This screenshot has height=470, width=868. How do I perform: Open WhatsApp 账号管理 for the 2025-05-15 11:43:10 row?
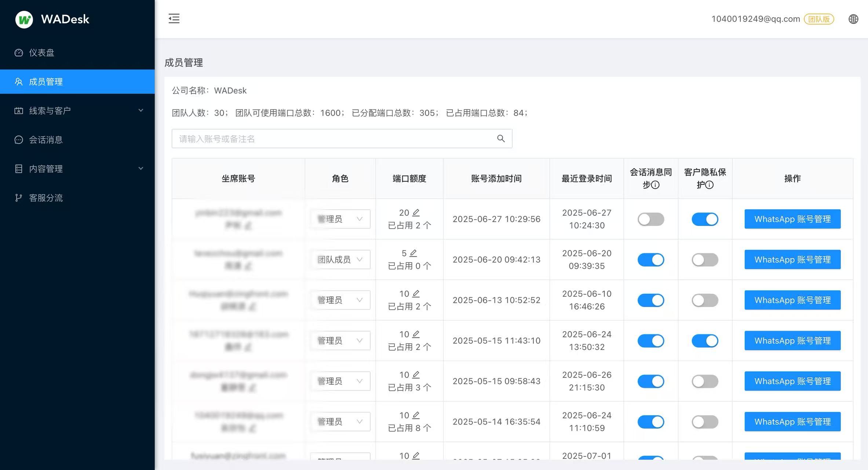point(792,340)
